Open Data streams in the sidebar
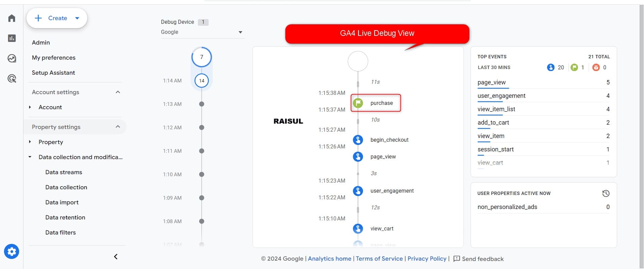Viewport: 644px width, 269px height. [64, 172]
